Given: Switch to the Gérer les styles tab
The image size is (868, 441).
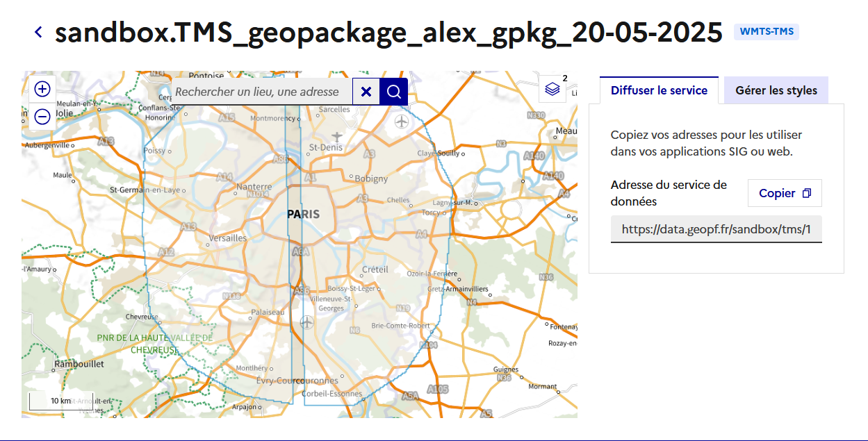Looking at the screenshot, I should (776, 90).
